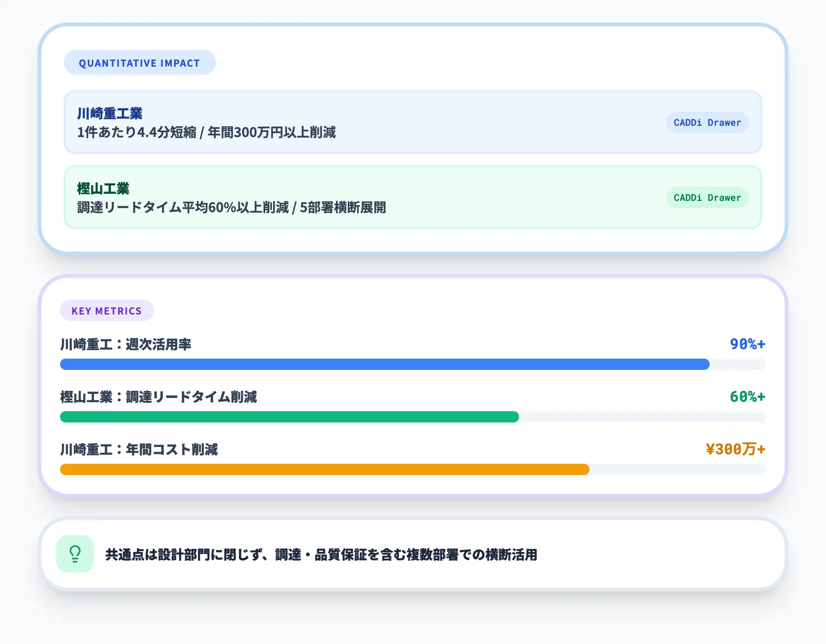
Task: Click the QUANTITATIVE IMPACT label badge
Action: [139, 62]
